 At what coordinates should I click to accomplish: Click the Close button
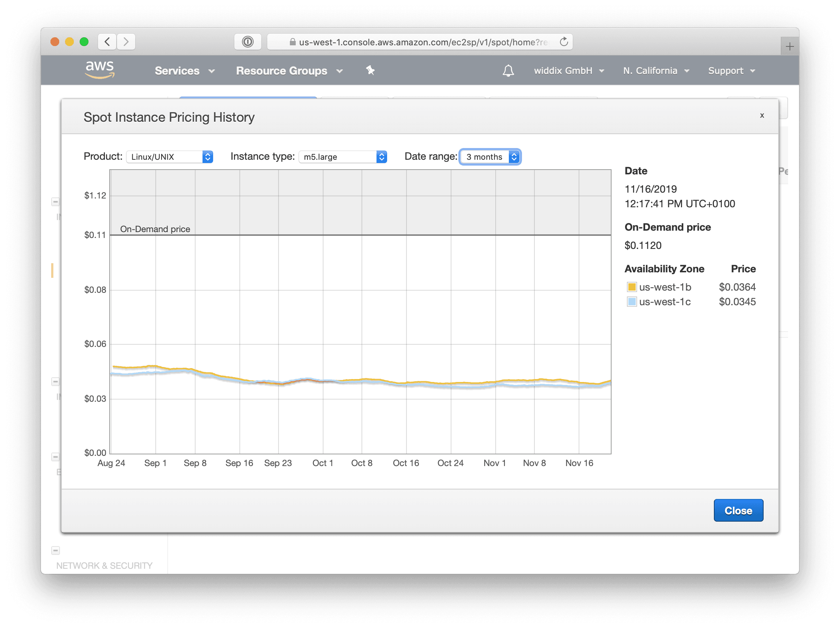pos(738,510)
